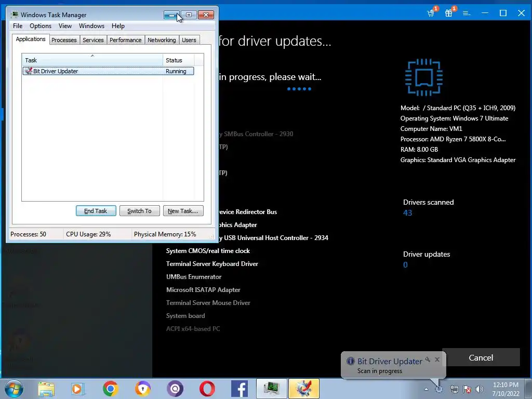532x399 pixels.
Task: Click the End Task button
Action: pos(96,211)
